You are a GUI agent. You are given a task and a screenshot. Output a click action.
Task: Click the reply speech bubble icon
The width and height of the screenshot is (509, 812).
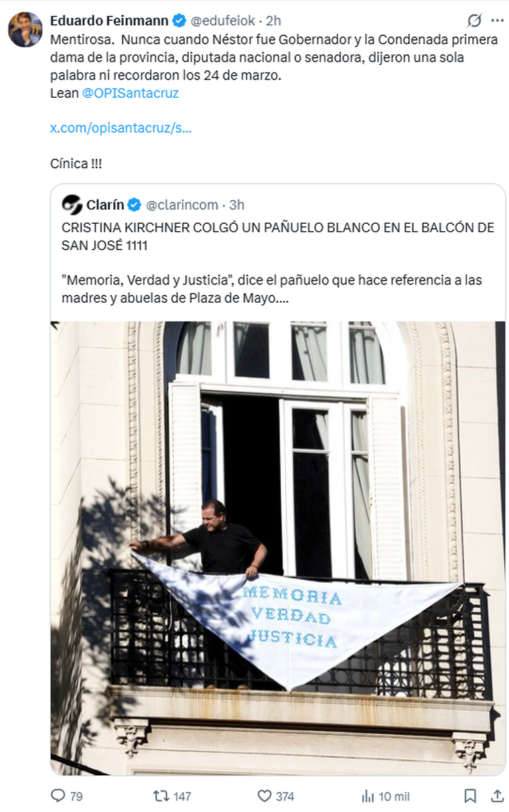click(58, 796)
